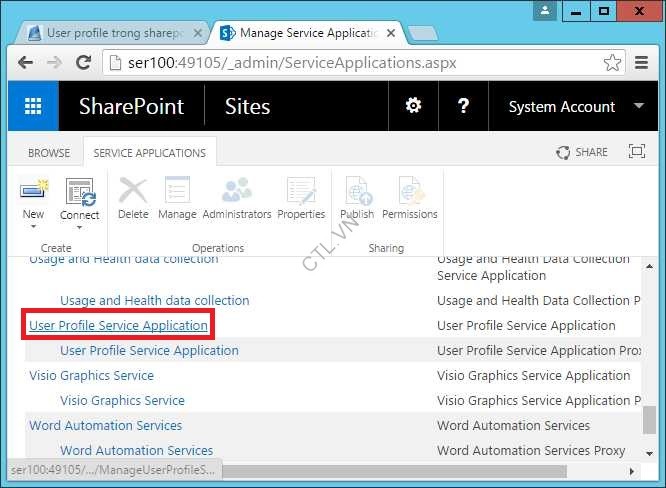Click the Settings gear icon
The width and height of the screenshot is (666, 488).
click(x=412, y=107)
